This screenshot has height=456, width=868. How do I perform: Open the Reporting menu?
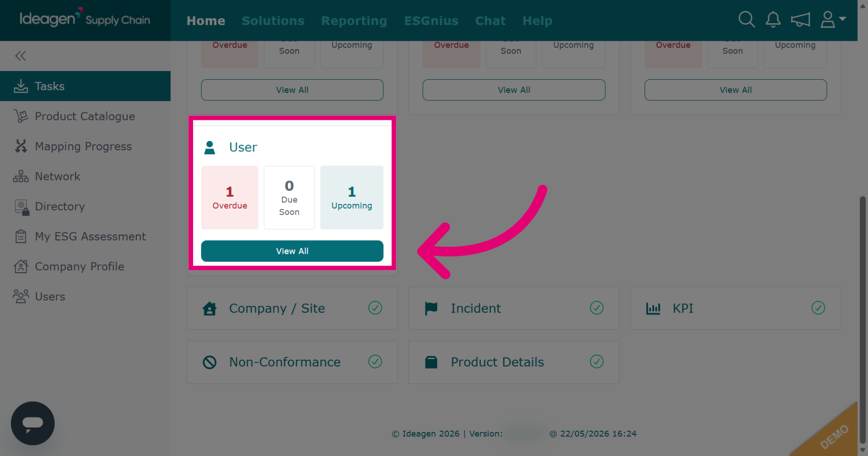(354, 21)
